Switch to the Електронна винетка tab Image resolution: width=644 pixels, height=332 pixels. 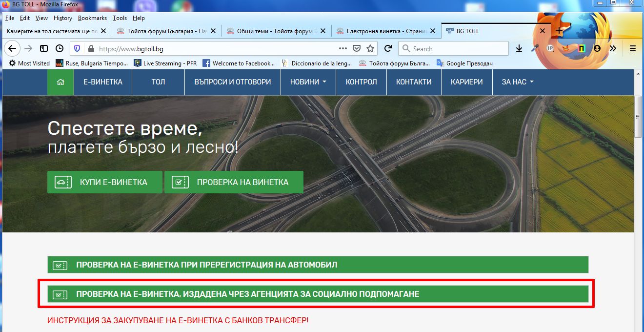coord(385,31)
